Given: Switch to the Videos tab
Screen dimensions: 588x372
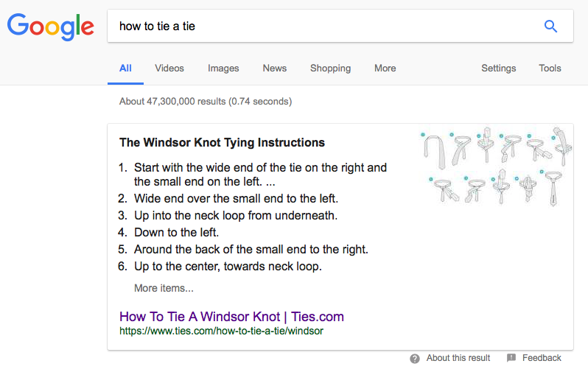Looking at the screenshot, I should (x=169, y=69).
